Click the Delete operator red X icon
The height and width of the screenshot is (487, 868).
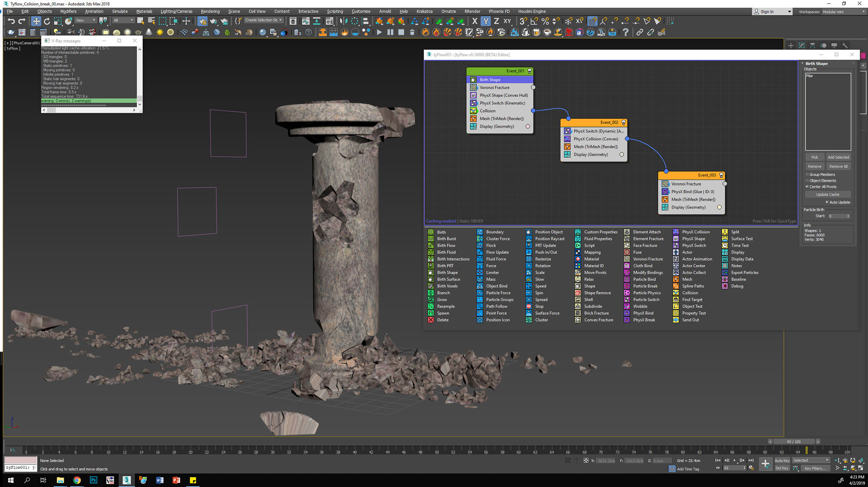coord(431,320)
